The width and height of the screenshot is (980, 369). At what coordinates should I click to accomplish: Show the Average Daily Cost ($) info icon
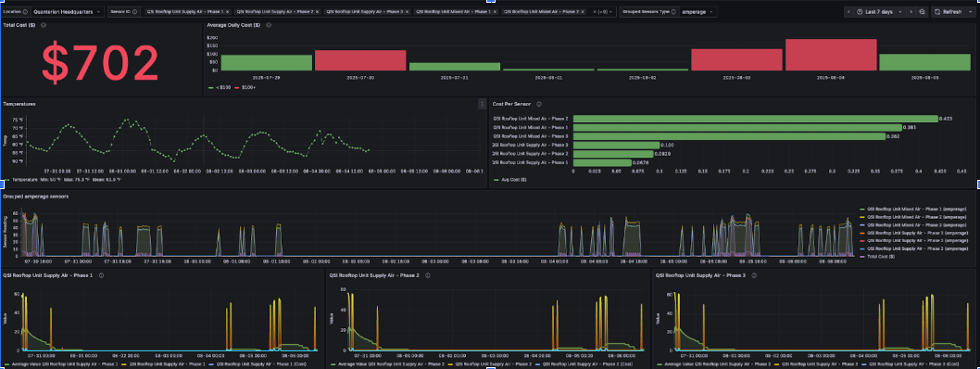click(269, 25)
